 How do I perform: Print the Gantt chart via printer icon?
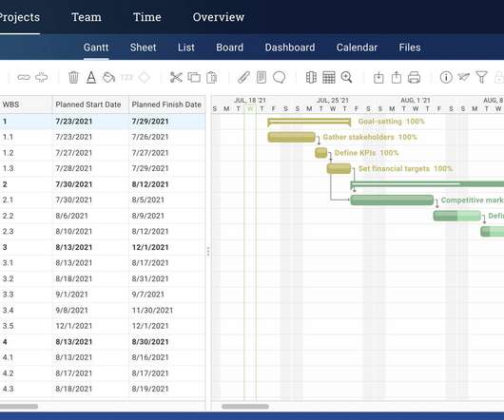[414, 77]
